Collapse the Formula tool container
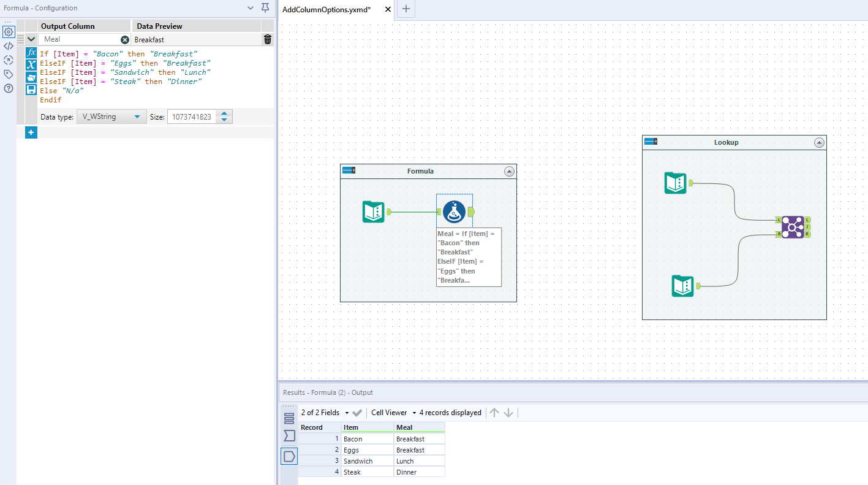 pyautogui.click(x=509, y=171)
